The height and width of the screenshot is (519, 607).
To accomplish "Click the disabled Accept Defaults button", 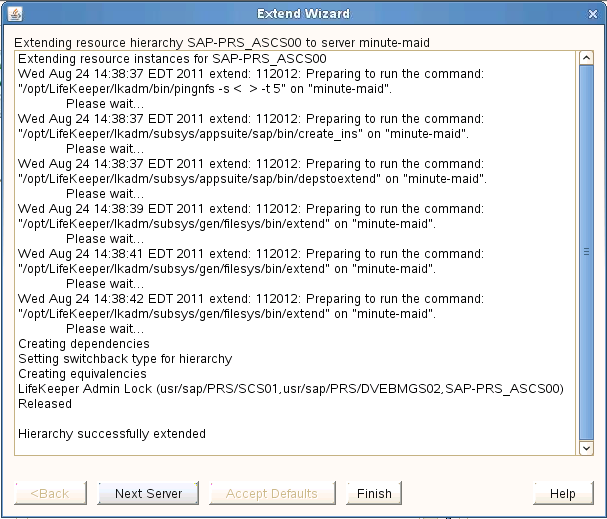I will [271, 493].
